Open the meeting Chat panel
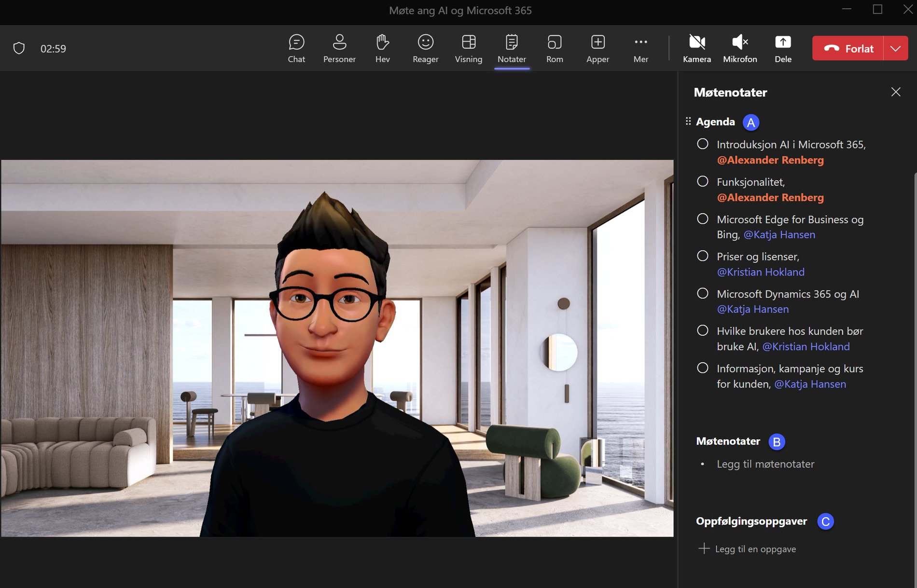 296,48
